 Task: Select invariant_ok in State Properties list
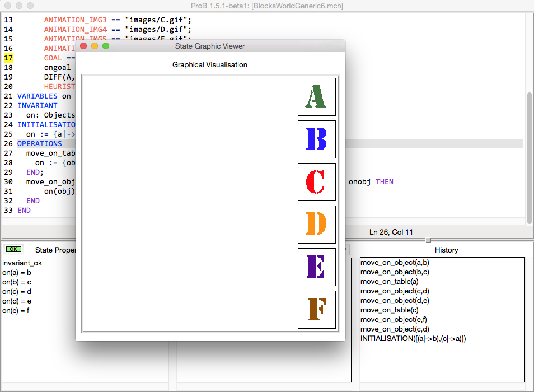click(x=22, y=263)
